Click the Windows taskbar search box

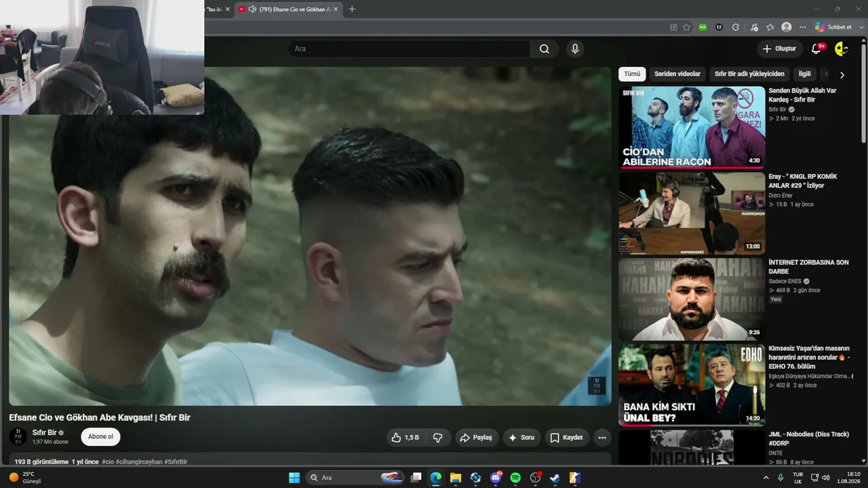pos(356,478)
